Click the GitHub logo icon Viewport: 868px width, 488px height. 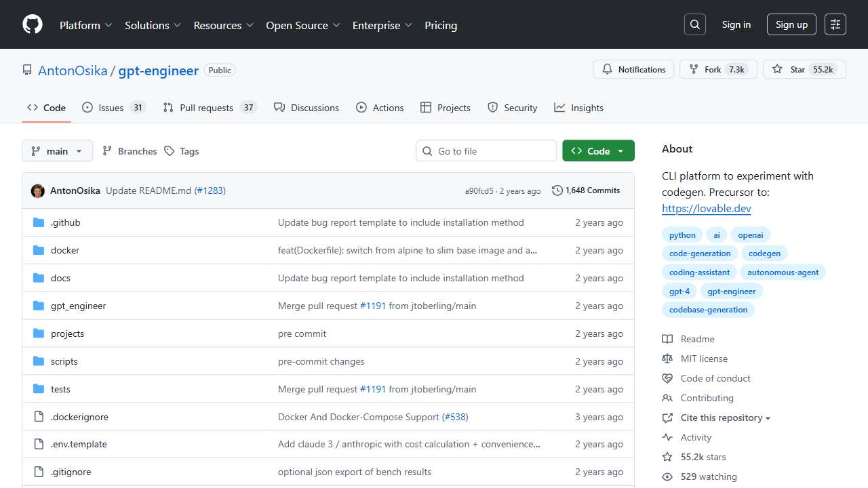(33, 24)
